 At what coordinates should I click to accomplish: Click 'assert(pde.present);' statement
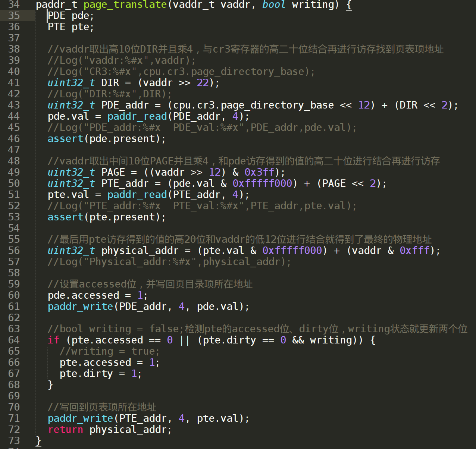tap(107, 139)
